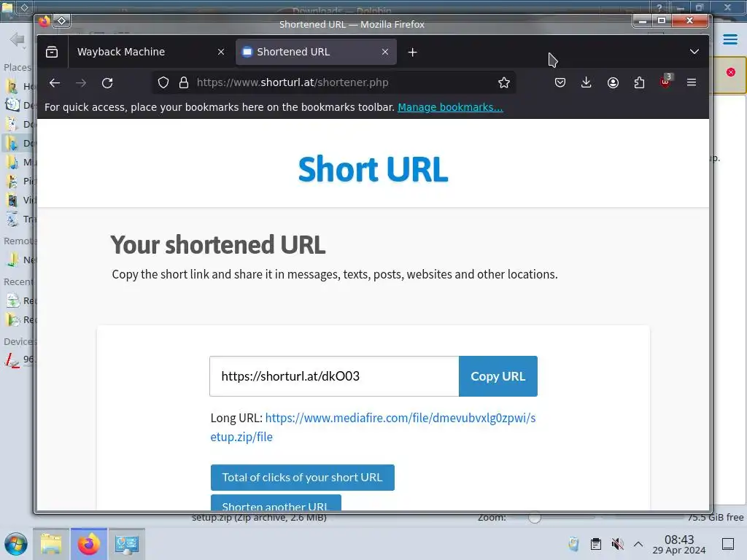Open the extensions puzzle icon
The image size is (747, 560).
tap(639, 83)
